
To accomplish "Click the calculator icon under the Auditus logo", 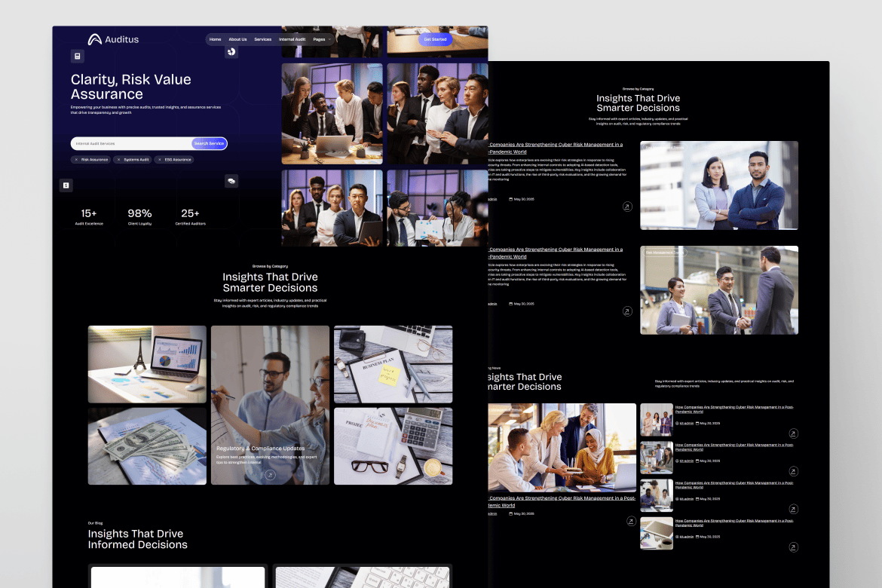I will (78, 57).
